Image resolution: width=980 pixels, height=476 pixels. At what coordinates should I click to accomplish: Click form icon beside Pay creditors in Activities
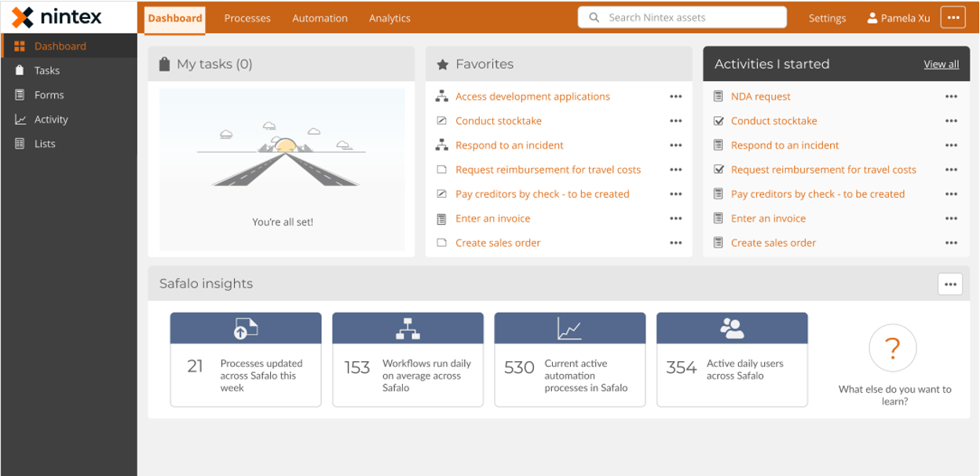click(718, 194)
